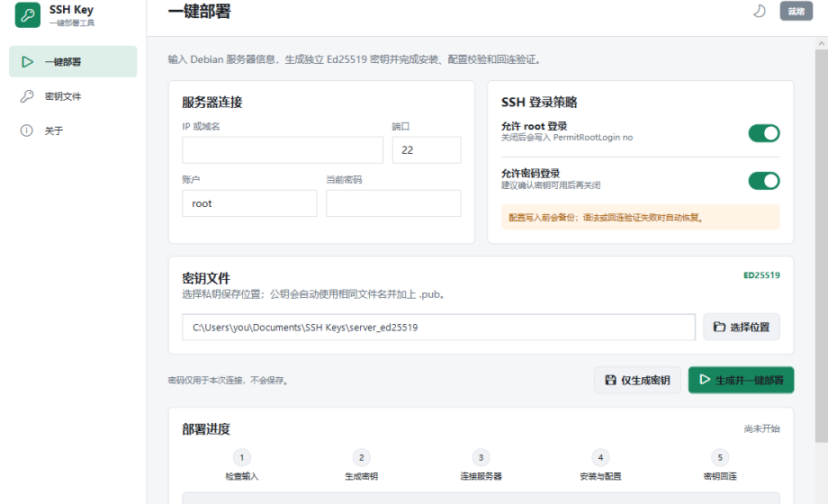Screen dimensions: 828x504
Task: Click the orange backup warning notice
Action: (641, 217)
